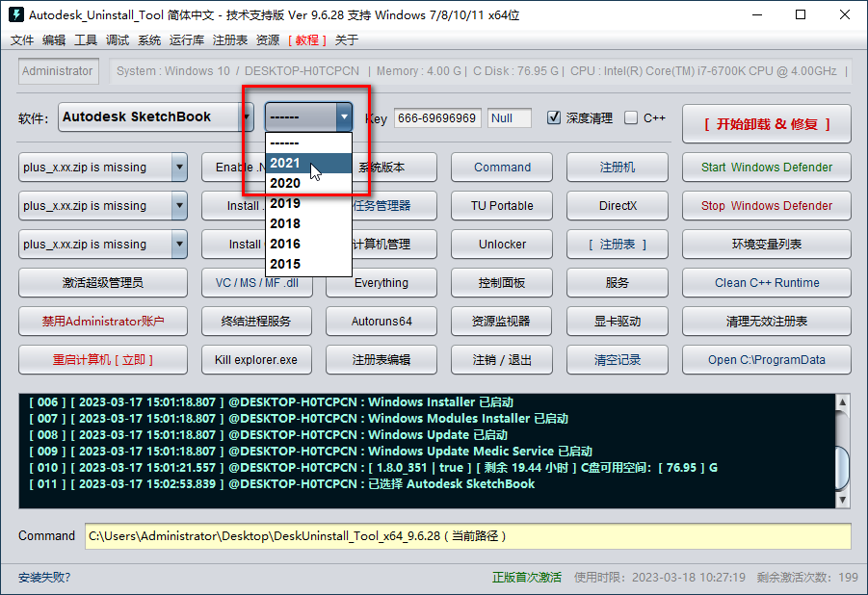Choose 2018 from the year list
This screenshot has width=868, height=595.
pyautogui.click(x=308, y=223)
